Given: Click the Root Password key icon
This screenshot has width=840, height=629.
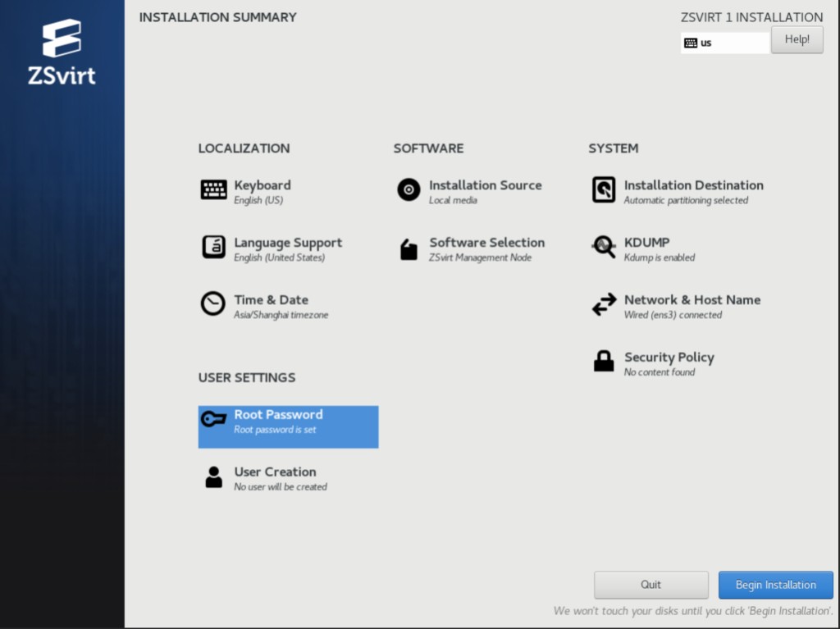Looking at the screenshot, I should pyautogui.click(x=214, y=418).
